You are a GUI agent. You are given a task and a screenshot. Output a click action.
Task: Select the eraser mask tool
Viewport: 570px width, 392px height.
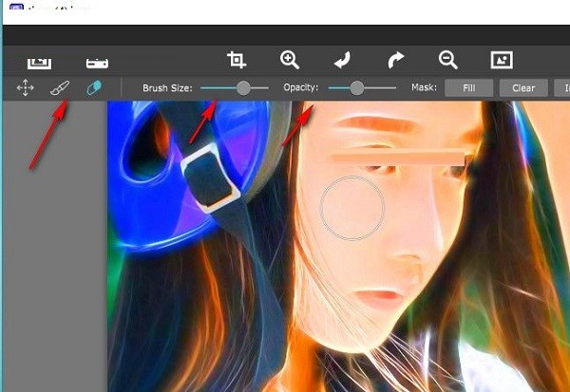pyautogui.click(x=93, y=88)
